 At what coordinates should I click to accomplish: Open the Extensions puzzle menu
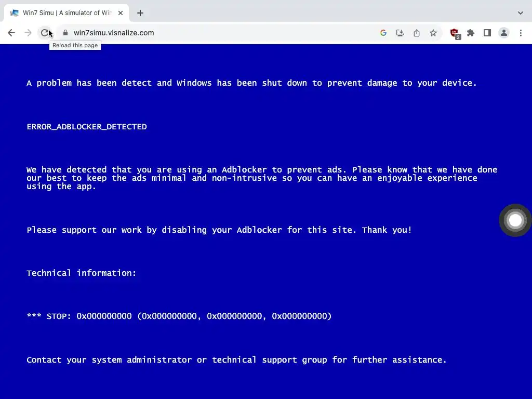pyautogui.click(x=471, y=33)
